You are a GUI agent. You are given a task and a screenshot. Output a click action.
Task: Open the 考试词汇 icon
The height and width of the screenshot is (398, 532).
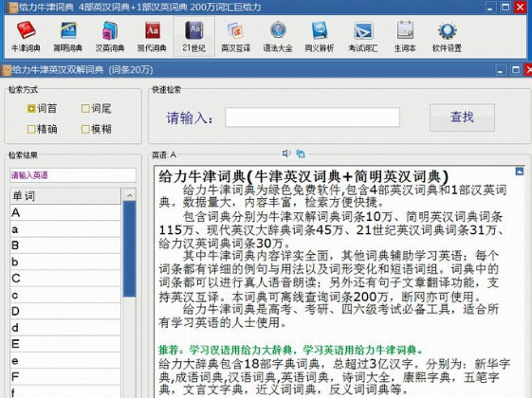(x=362, y=36)
